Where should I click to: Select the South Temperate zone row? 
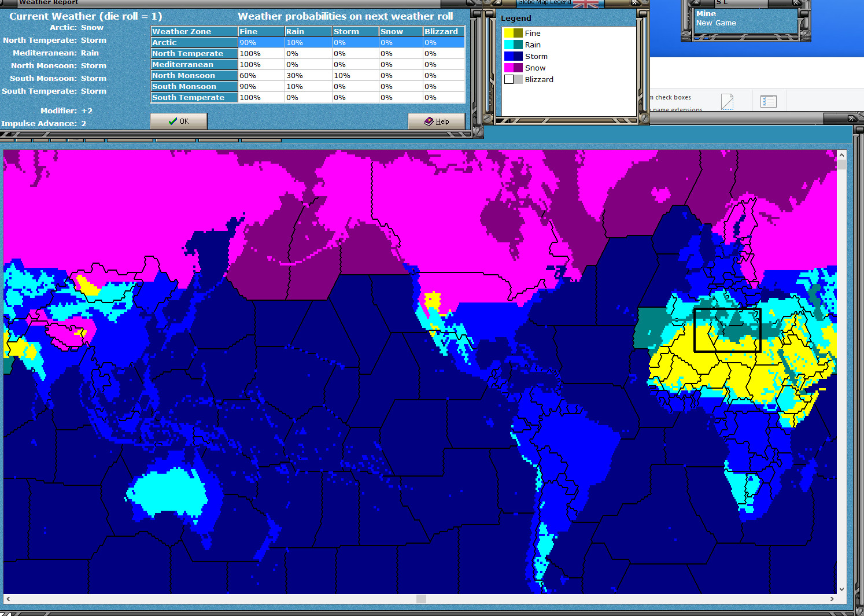click(194, 98)
